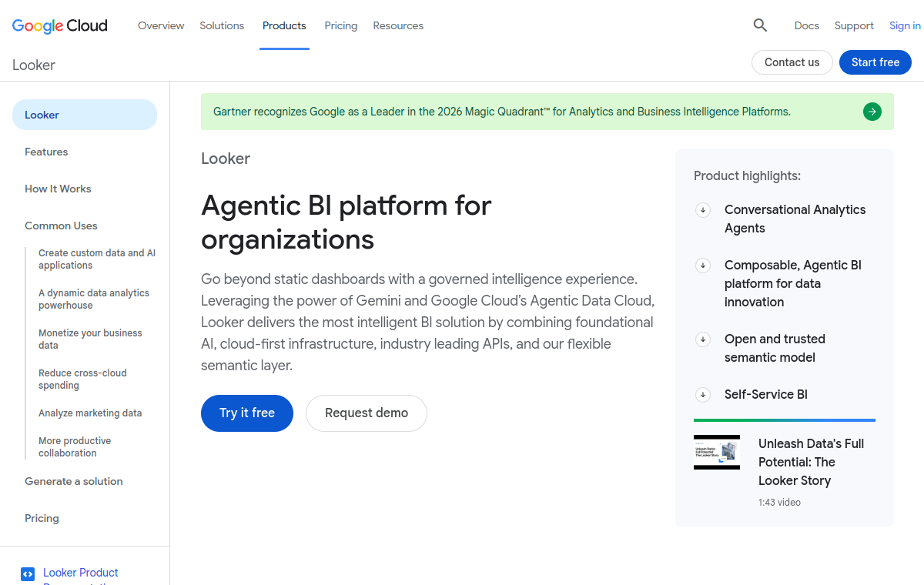The height and width of the screenshot is (585, 924).
Task: Click the green arrow on Gartner banner
Action: pyautogui.click(x=872, y=112)
